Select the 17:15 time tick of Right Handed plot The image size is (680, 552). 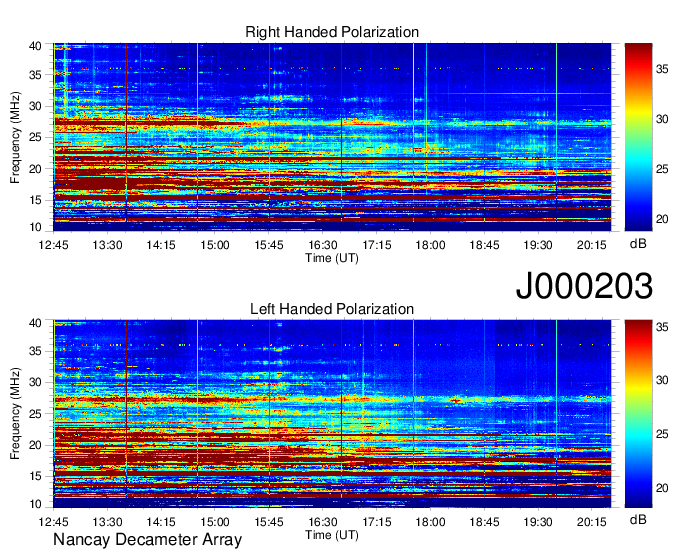coord(376,245)
